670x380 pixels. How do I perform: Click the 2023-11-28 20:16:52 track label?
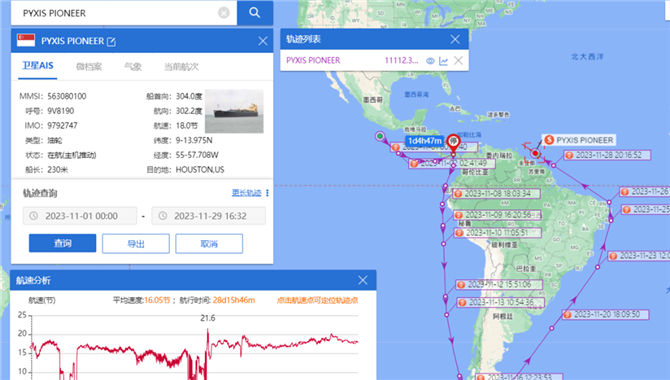(x=607, y=155)
